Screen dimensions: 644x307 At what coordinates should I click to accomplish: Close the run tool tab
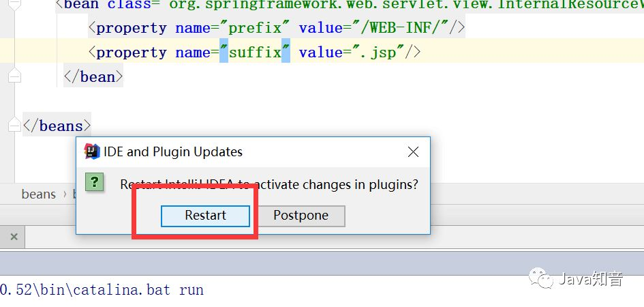click(14, 237)
